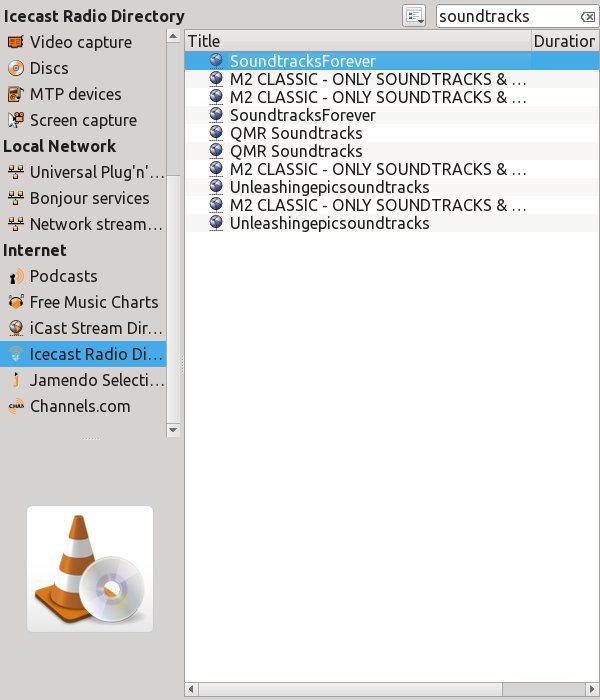
Task: Click horizontal scrollbar left arrow
Action: tap(191, 689)
